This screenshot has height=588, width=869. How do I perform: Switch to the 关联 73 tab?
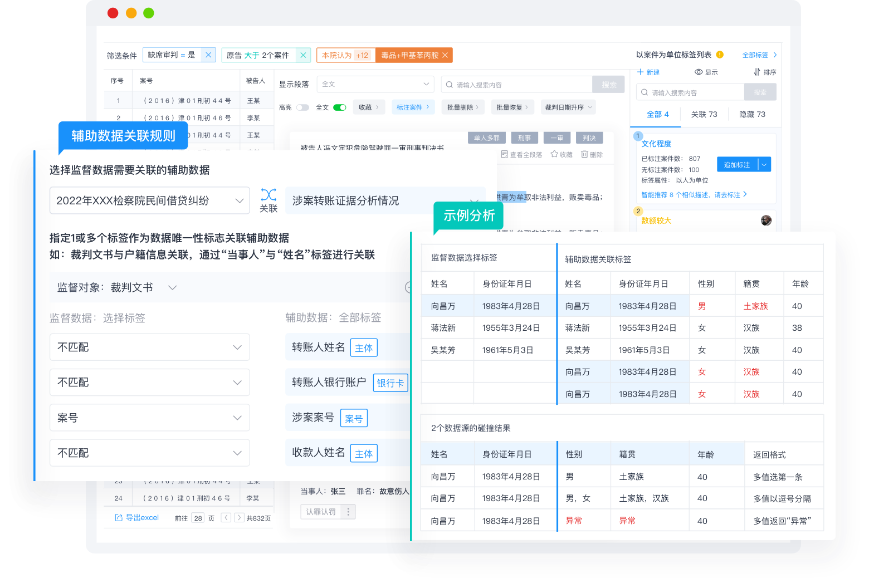point(704,114)
